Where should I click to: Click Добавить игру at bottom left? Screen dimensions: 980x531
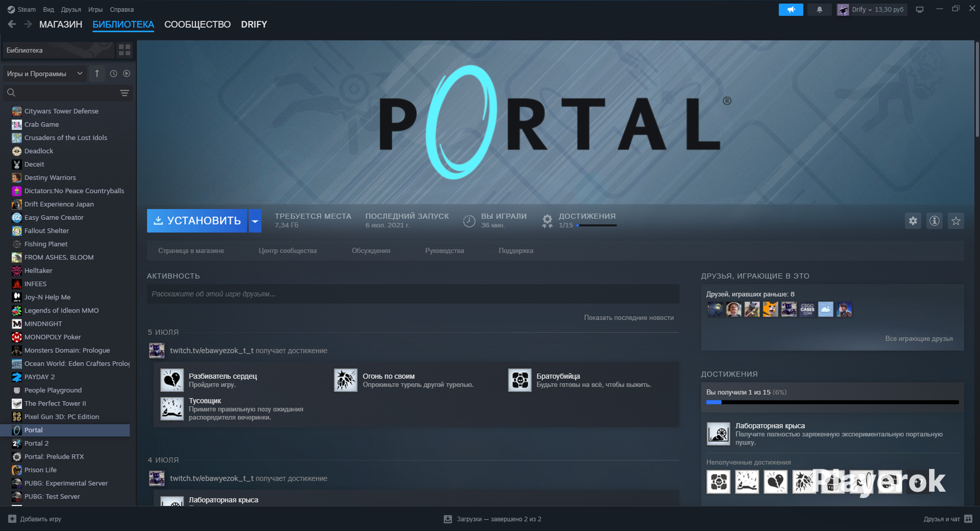coord(40,519)
